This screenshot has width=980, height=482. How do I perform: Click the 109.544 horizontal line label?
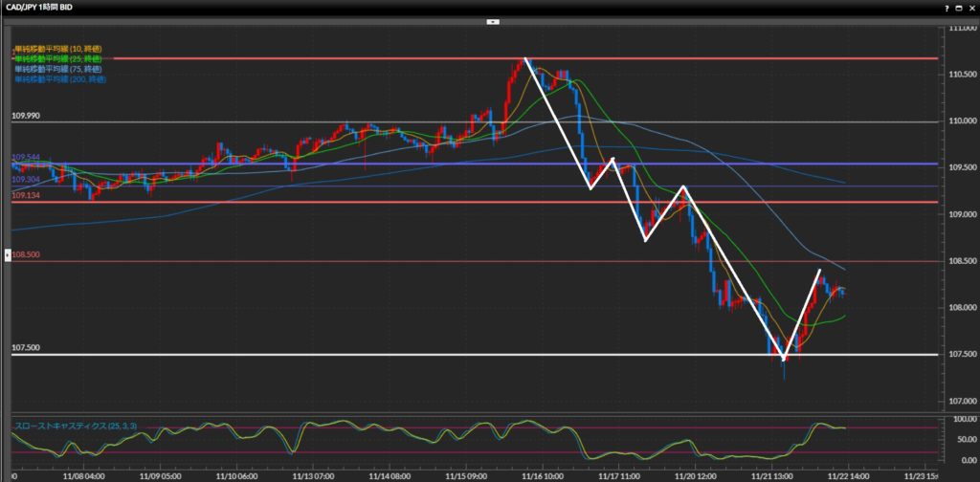(26, 157)
